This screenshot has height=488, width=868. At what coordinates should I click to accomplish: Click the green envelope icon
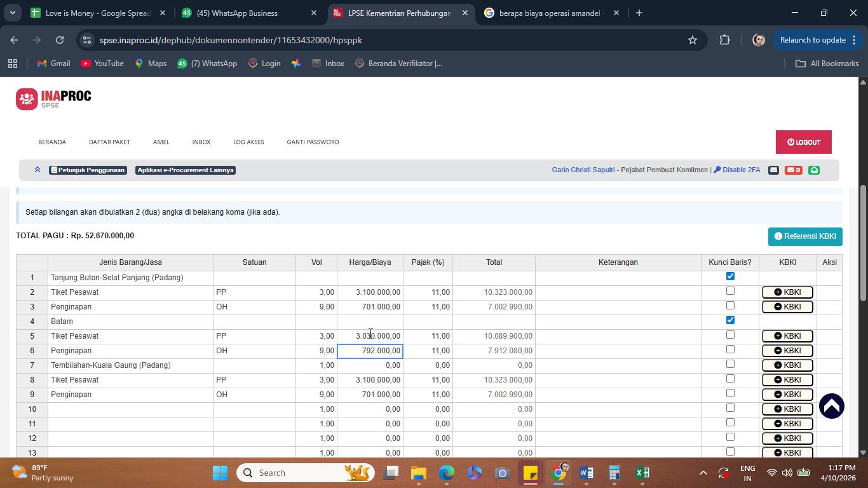click(x=814, y=170)
